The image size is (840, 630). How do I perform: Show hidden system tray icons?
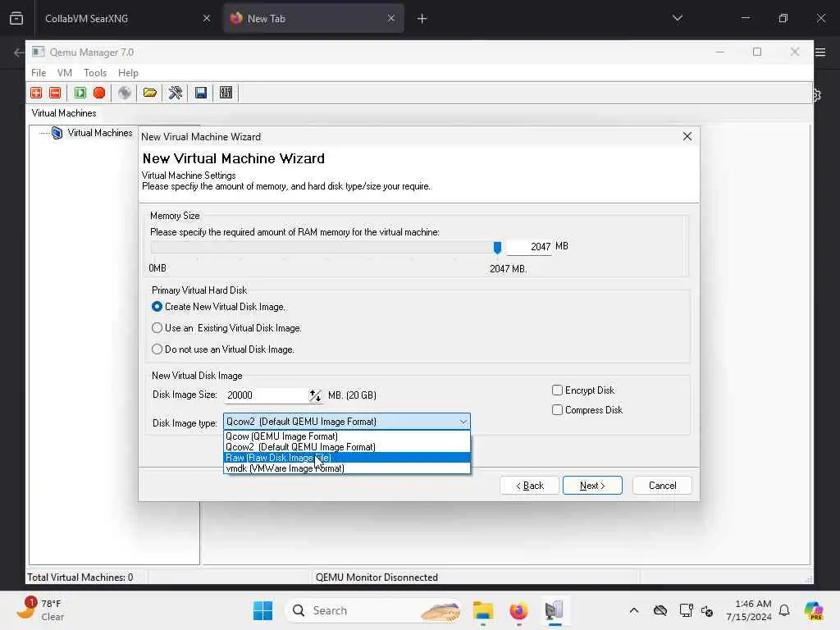[x=634, y=610]
